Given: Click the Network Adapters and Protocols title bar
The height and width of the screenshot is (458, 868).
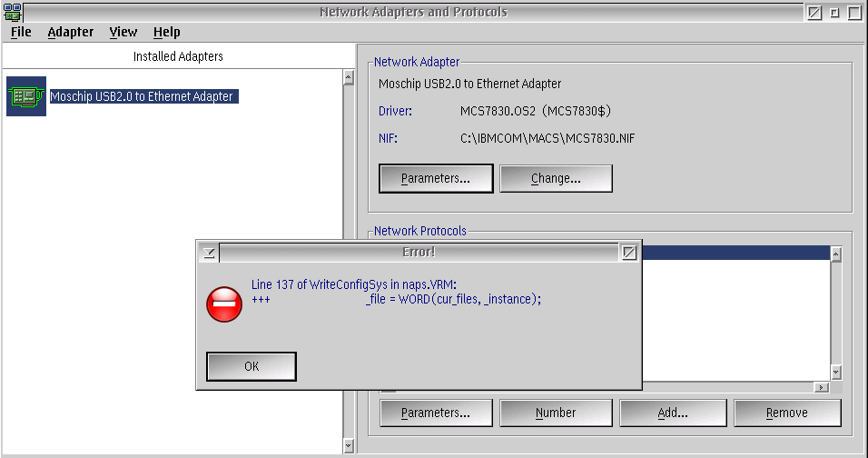Looking at the screenshot, I should [413, 12].
